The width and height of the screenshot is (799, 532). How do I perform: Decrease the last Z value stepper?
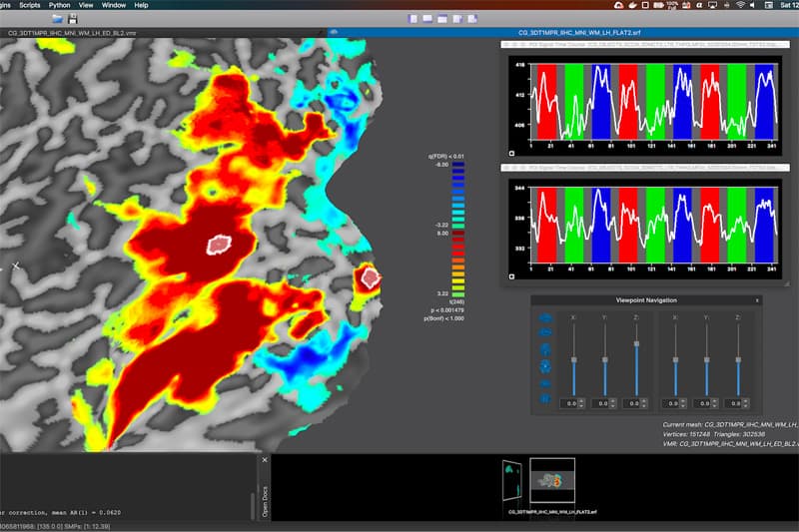tap(745, 406)
